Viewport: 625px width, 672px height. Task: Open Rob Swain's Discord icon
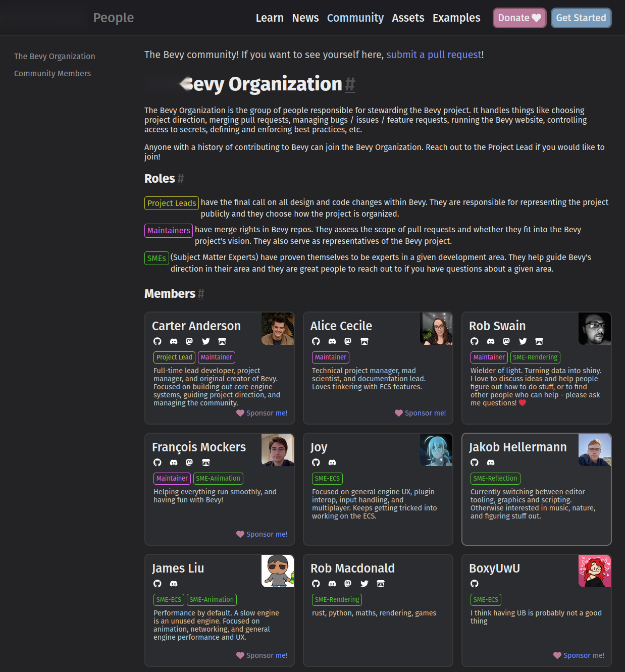491,341
